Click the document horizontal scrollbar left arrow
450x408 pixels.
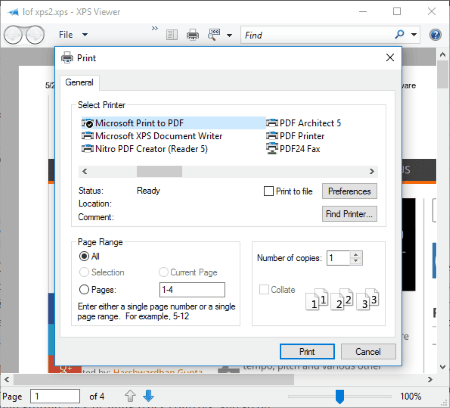click(x=7, y=379)
